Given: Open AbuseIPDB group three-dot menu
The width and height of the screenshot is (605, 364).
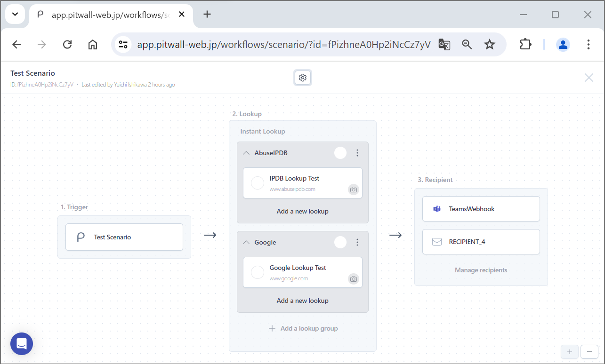Looking at the screenshot, I should 357,153.
